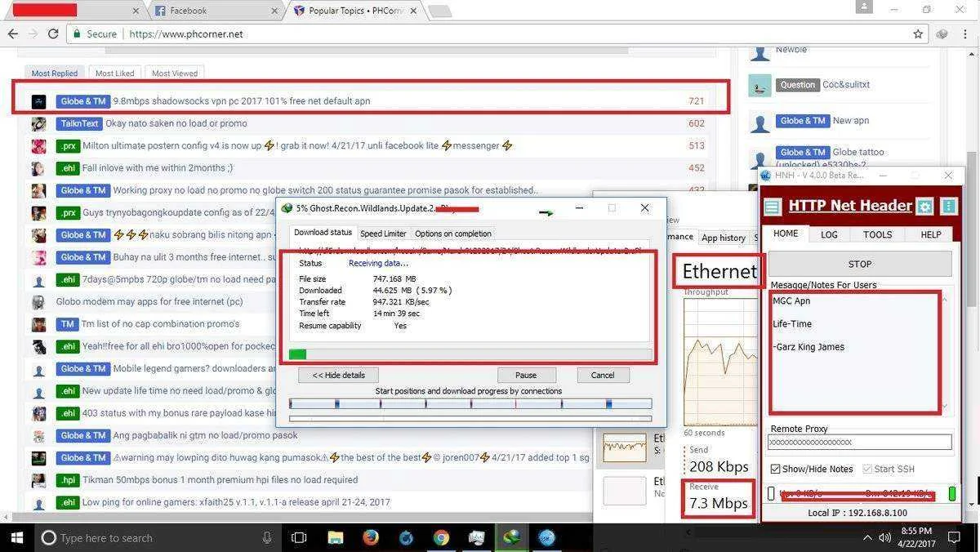Open Internet Download Manager taskbar icon
Viewport: 980px width, 552px height.
coord(512,537)
